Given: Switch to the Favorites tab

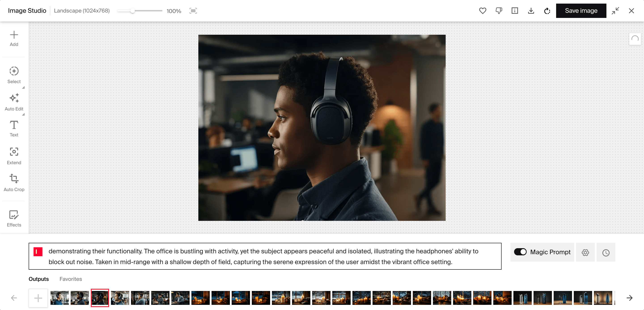Looking at the screenshot, I should [70, 279].
